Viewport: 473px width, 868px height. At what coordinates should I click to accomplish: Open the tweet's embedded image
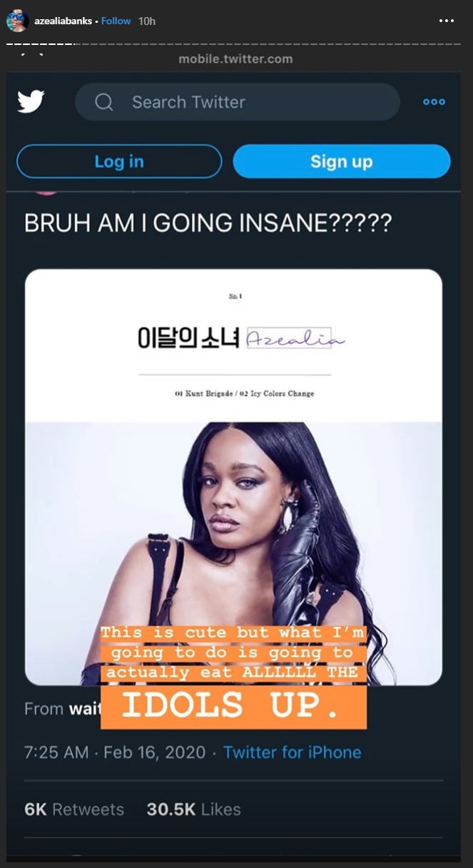tap(234, 477)
